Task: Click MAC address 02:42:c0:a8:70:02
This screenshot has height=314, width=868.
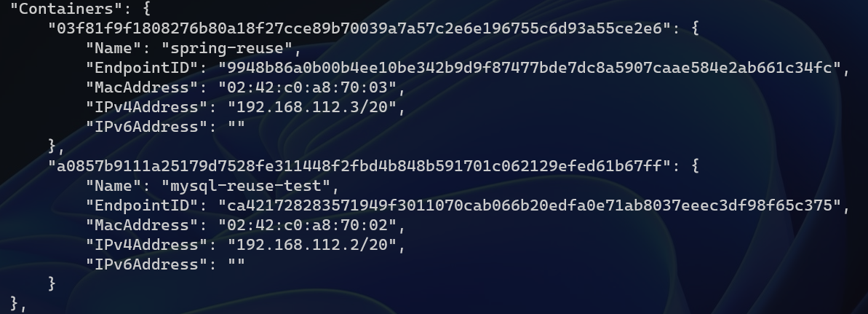Action: pos(307,225)
